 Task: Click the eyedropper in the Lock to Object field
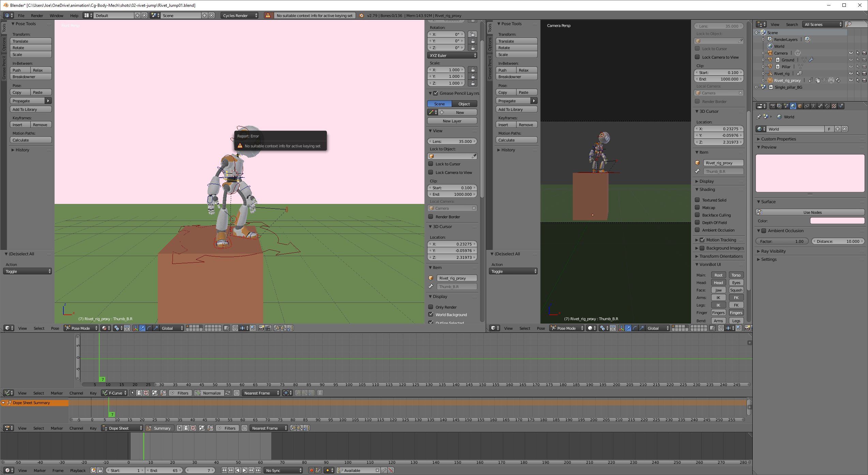pyautogui.click(x=474, y=156)
